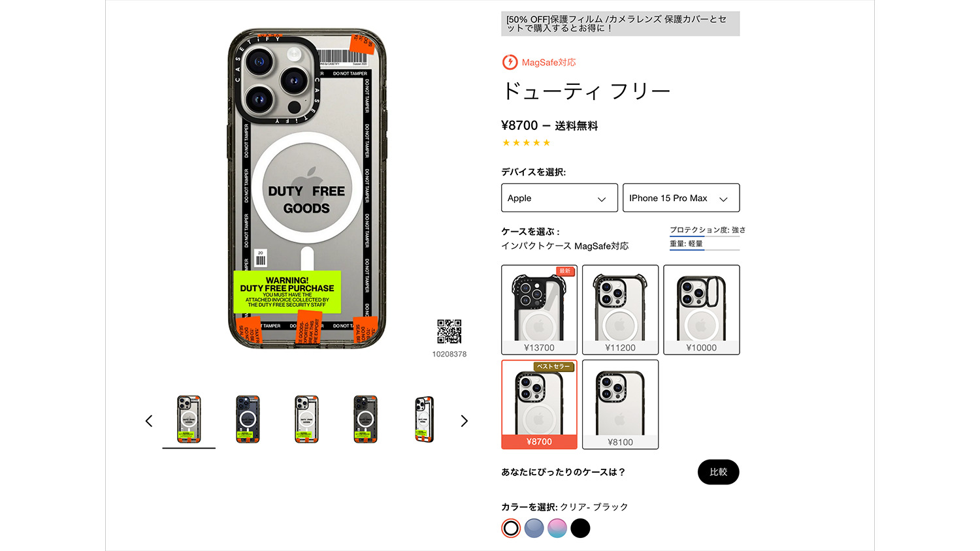Choose the ¥10000 camera-ring case option
The image size is (980, 551).
(x=701, y=309)
